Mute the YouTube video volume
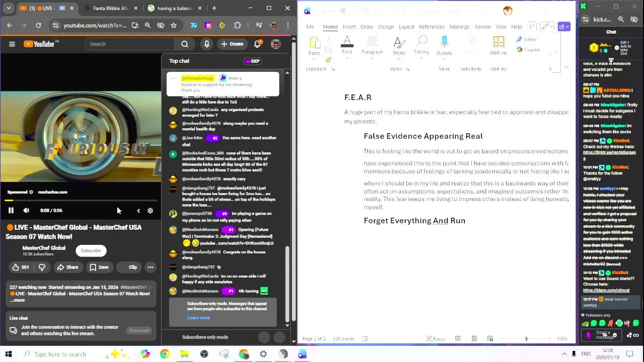 pos(26,211)
